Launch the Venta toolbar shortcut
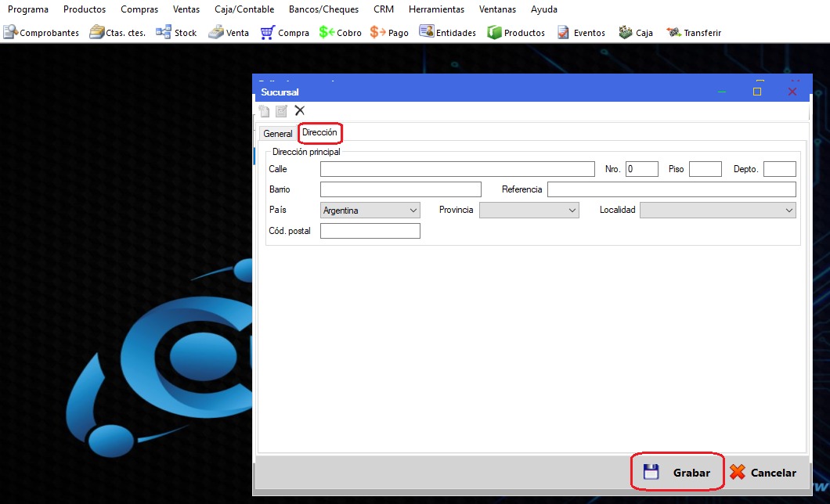 [x=229, y=33]
